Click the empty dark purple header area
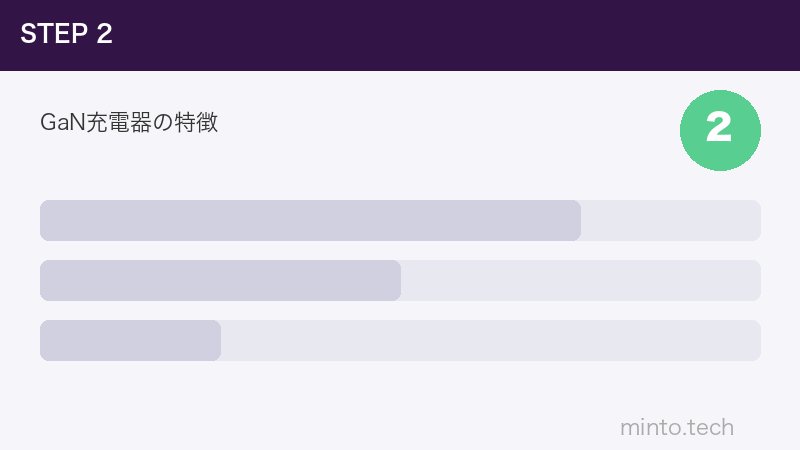Image resolution: width=800 pixels, height=450 pixels. tap(450, 35)
